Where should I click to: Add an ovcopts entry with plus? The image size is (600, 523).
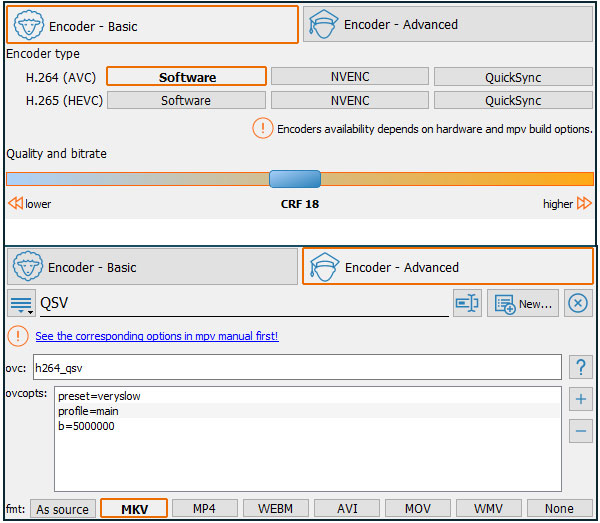[x=581, y=399]
